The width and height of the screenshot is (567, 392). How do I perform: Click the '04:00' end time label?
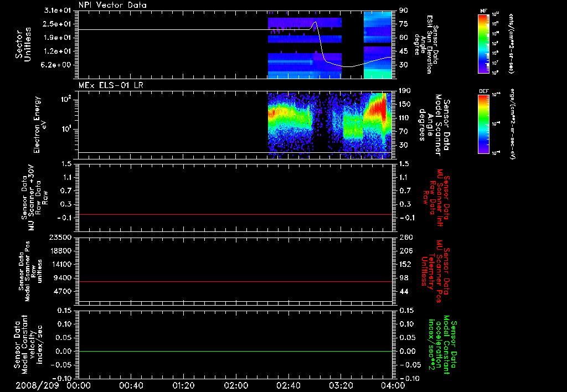click(393, 385)
